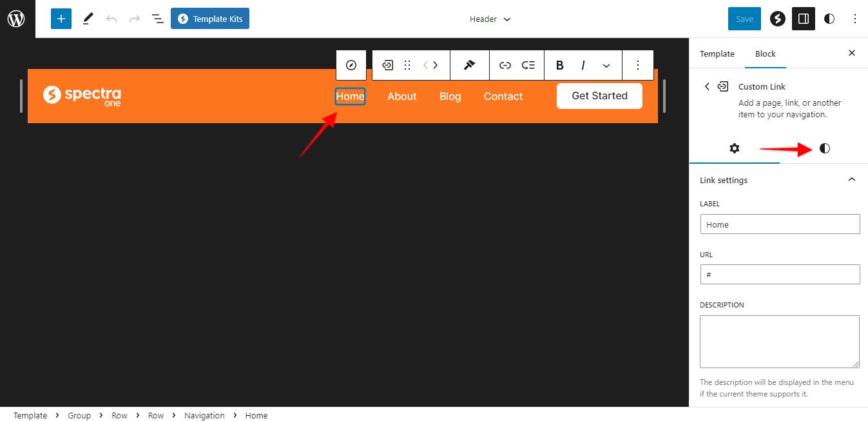868x421 pixels.
Task: Click the Navigation breadcrumb item
Action: pyautogui.click(x=204, y=415)
